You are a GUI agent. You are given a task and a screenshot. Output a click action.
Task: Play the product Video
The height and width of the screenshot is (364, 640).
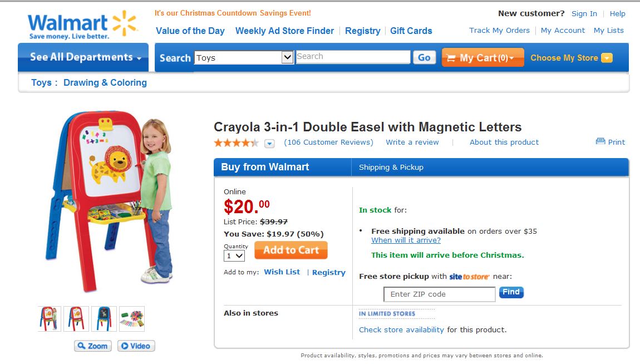pyautogui.click(x=136, y=346)
